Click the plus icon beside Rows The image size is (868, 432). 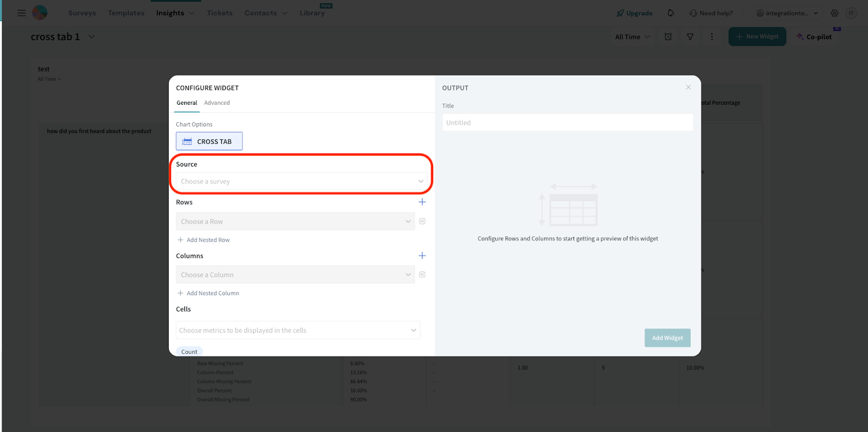[422, 202]
